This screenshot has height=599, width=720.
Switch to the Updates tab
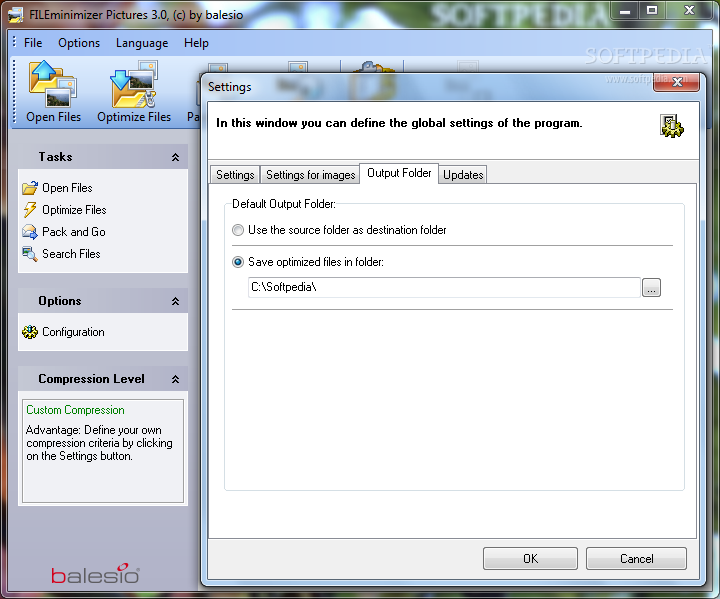(463, 175)
